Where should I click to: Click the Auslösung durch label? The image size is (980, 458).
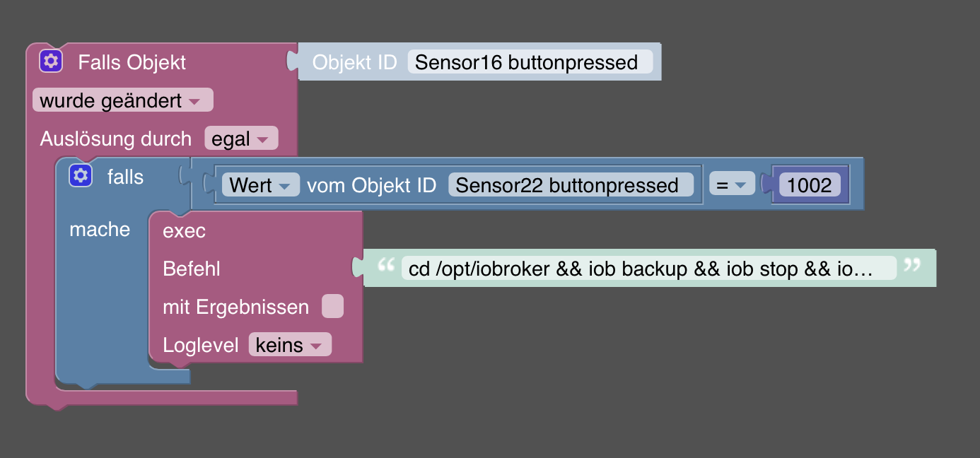tap(115, 139)
